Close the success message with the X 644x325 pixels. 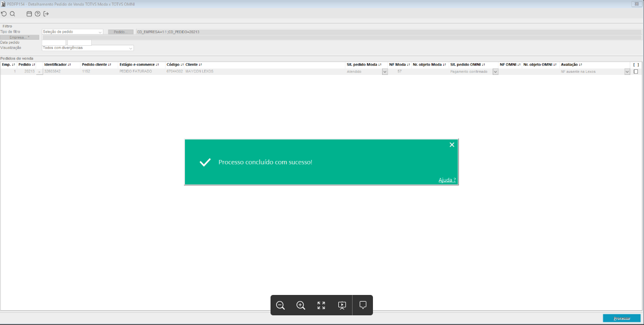(x=451, y=145)
